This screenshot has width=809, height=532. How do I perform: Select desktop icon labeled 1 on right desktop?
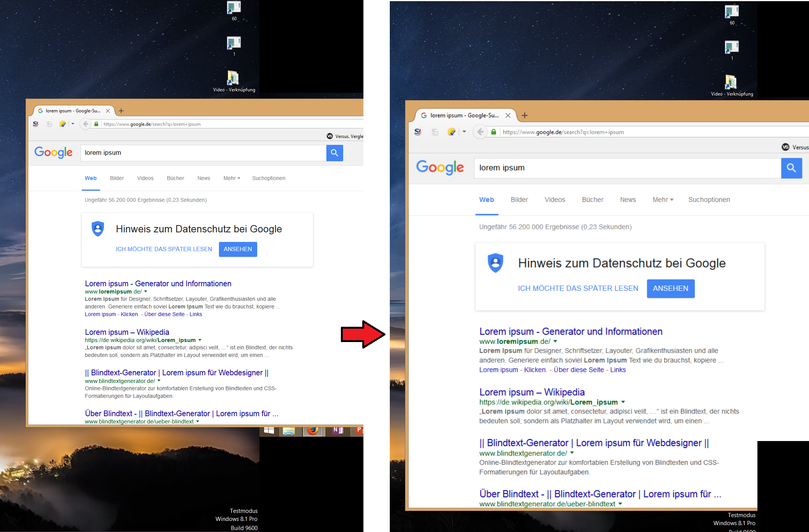732,50
